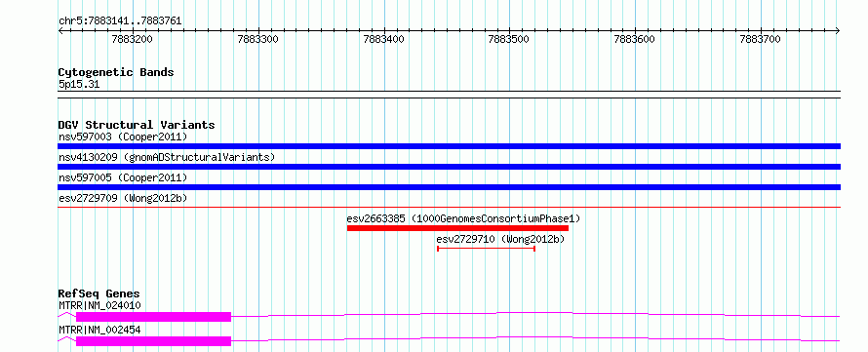The height and width of the screenshot is (352, 868).
Task: Click the esv2729709 thin red line
Action: 449,207
